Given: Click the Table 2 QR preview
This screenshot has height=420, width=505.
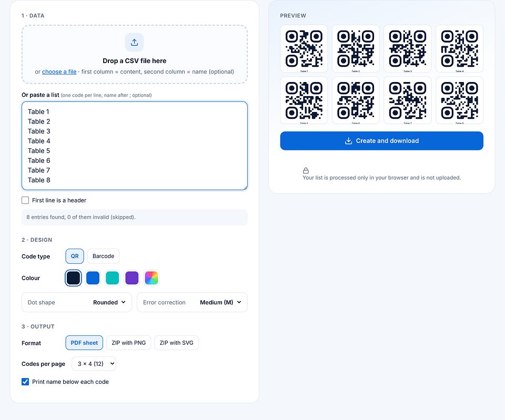Looking at the screenshot, I should tap(356, 48).
